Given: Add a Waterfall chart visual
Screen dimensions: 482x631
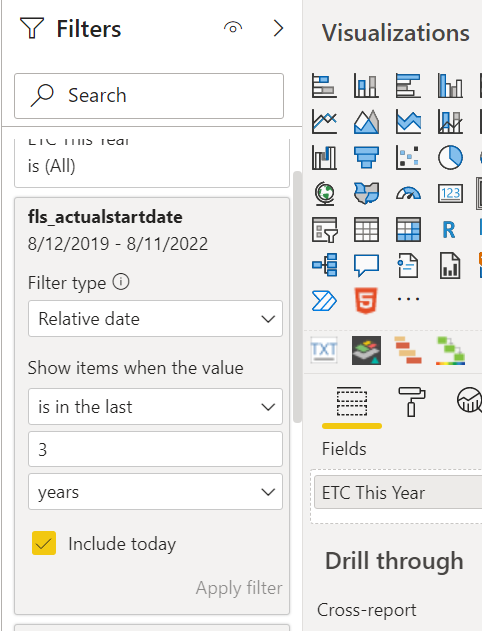Looking at the screenshot, I should pos(324,157).
